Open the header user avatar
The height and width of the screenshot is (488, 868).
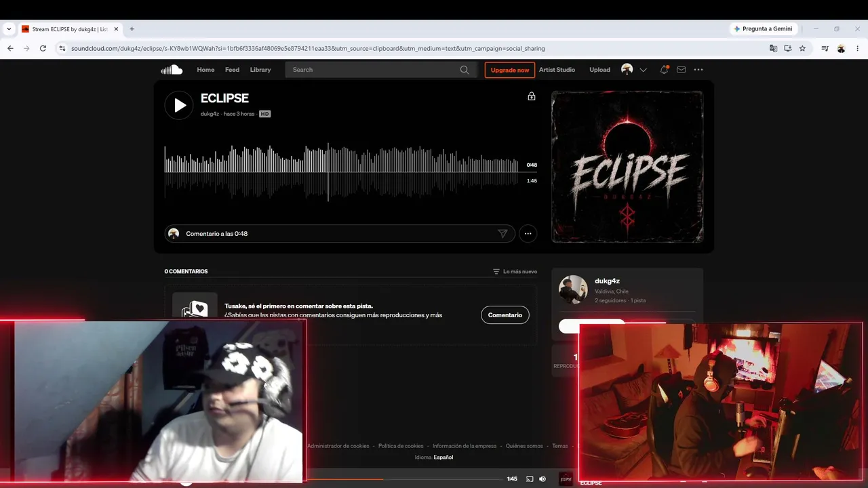pos(627,70)
